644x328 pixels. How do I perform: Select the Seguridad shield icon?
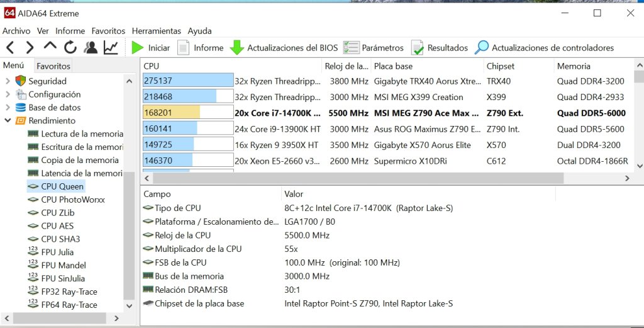coord(21,81)
